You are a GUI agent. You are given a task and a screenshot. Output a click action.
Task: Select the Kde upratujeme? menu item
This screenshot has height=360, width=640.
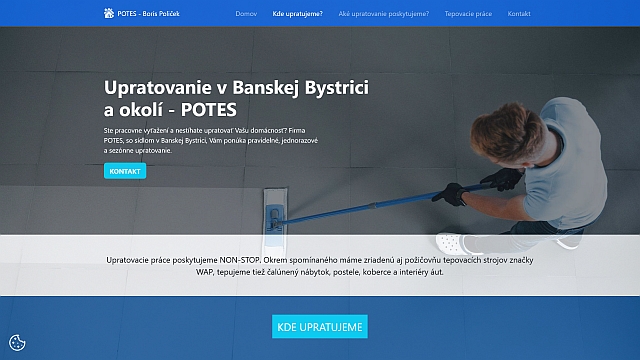pos(298,14)
